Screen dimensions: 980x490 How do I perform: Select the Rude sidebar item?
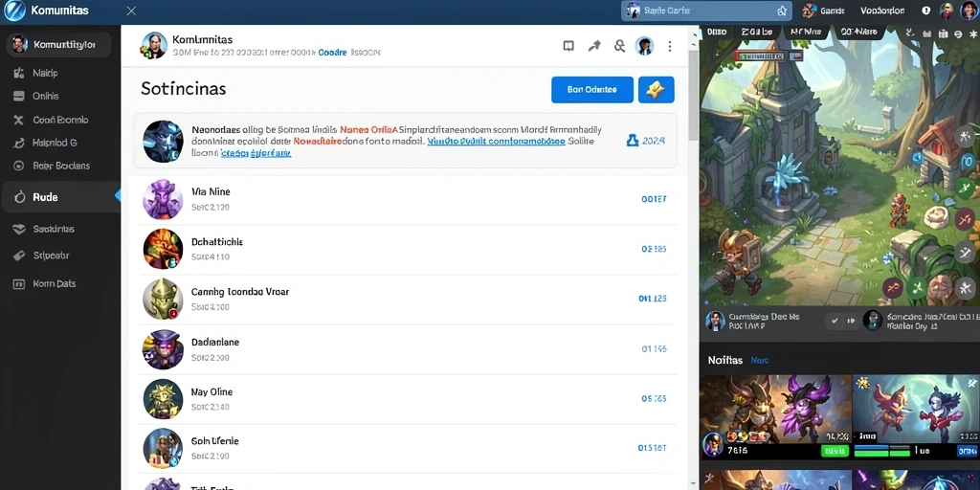pyautogui.click(x=60, y=197)
